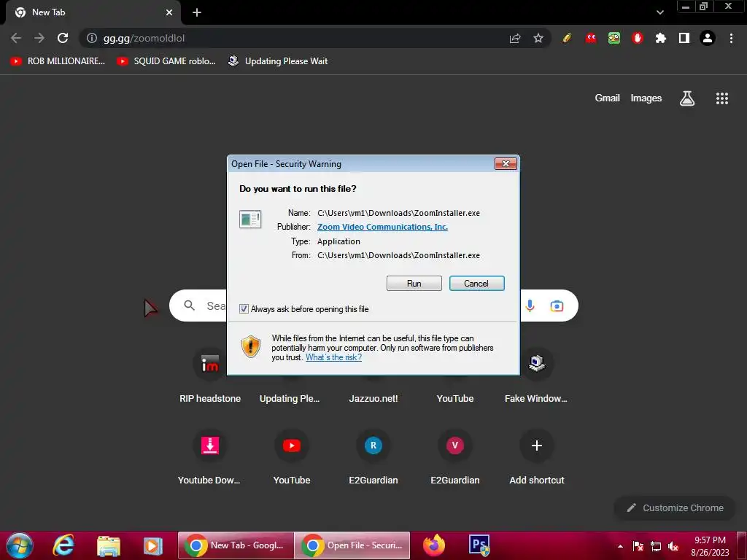Open SQUID GAME roblo bookmark
Screen dimensions: 747x560
tap(167, 61)
